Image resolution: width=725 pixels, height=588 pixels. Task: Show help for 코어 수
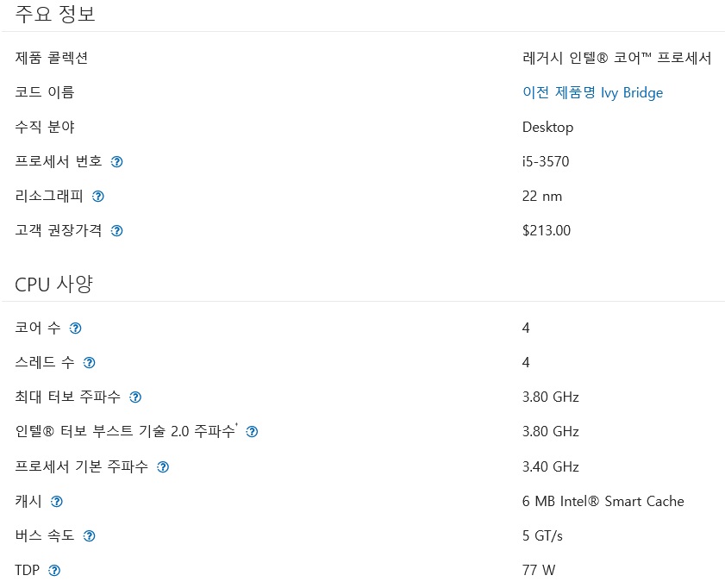76,328
